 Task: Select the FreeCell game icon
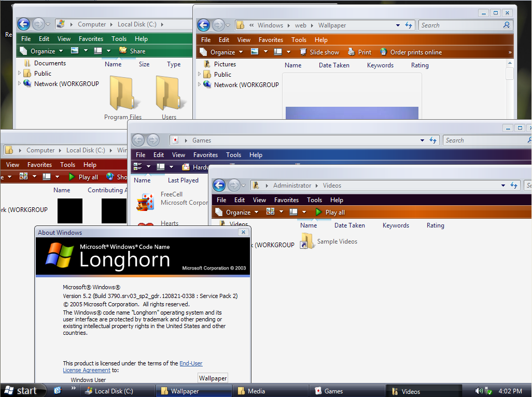(145, 202)
